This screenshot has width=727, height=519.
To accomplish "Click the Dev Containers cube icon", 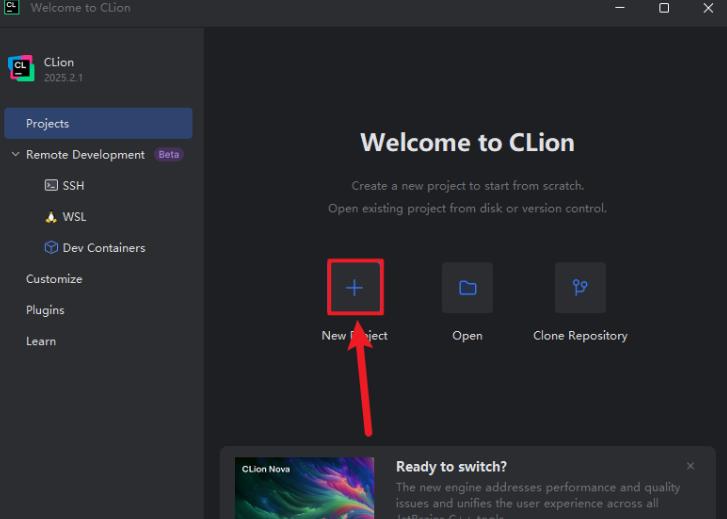I will (x=51, y=247).
